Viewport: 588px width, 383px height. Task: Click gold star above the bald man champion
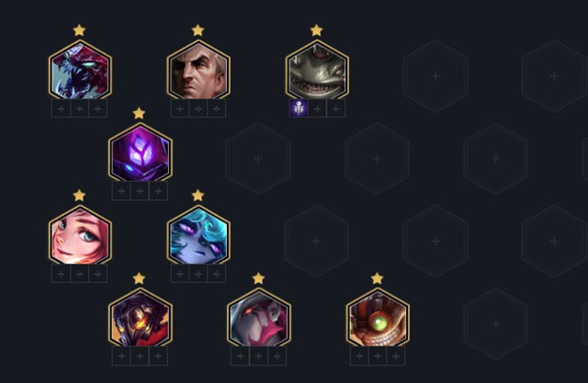pos(198,30)
